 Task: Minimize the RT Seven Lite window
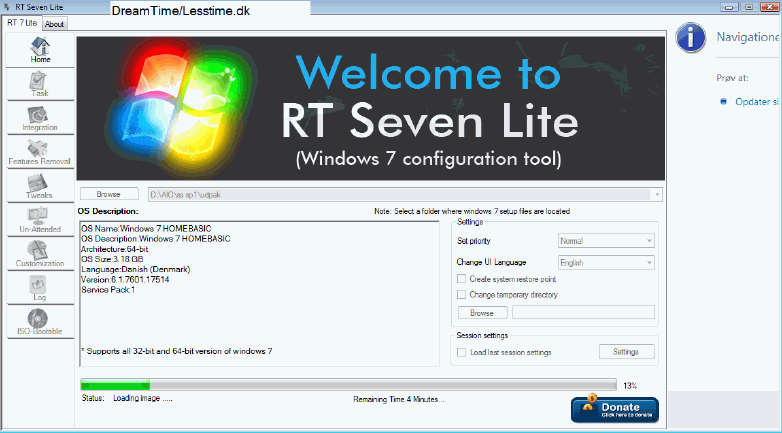point(731,7)
